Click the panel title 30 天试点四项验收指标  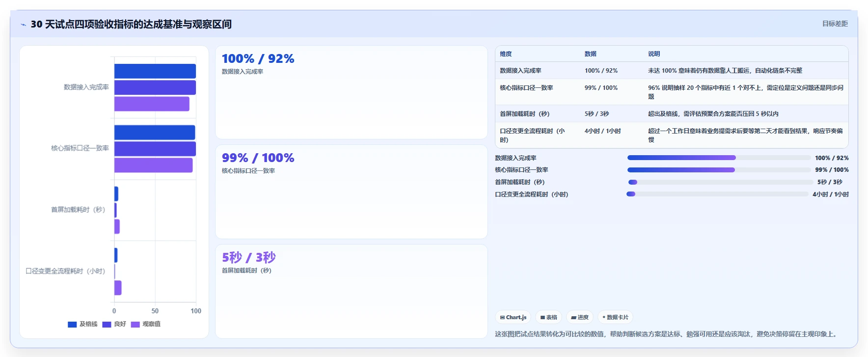(131, 25)
